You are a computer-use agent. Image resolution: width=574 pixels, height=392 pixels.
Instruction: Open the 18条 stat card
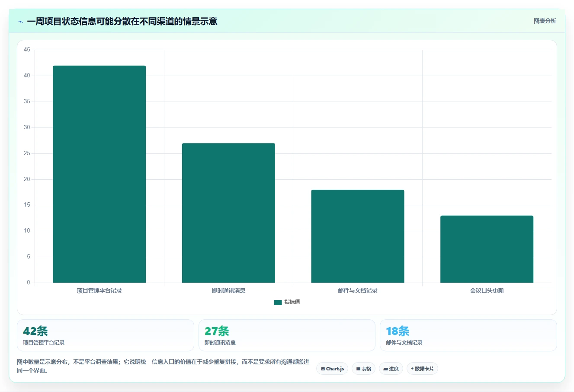pyautogui.click(x=468, y=335)
